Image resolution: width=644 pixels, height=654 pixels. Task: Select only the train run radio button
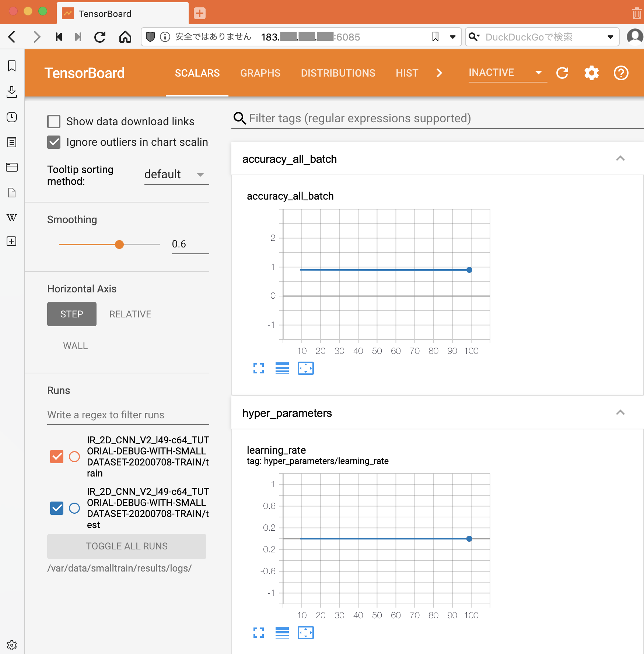tap(74, 457)
